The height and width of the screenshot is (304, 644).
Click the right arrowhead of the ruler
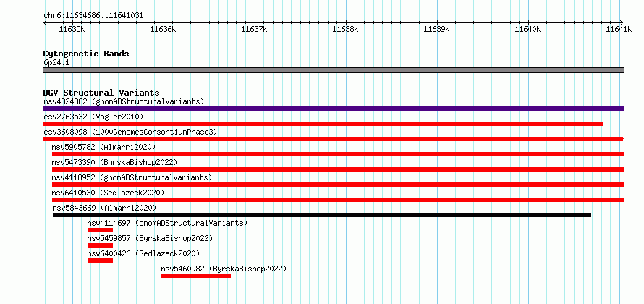tap(622, 22)
